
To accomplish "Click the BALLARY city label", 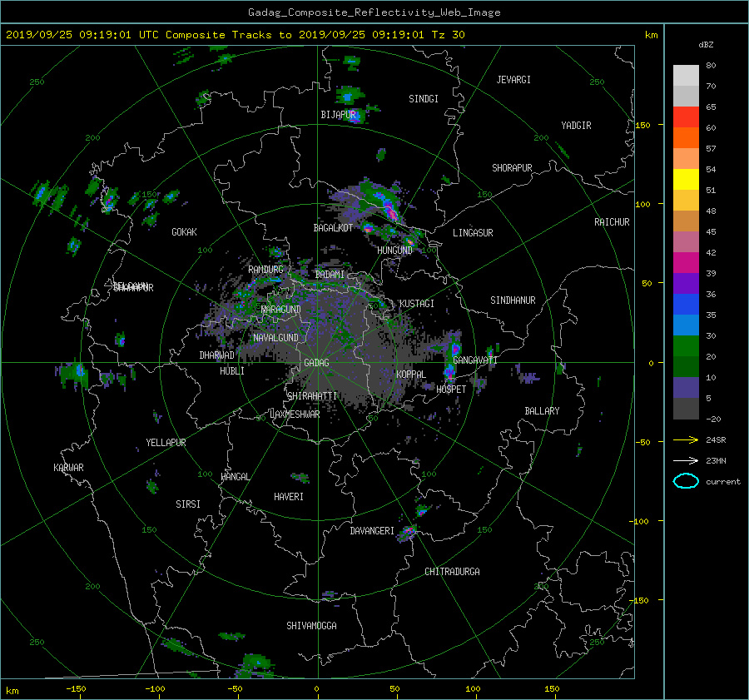I will 542,411.
